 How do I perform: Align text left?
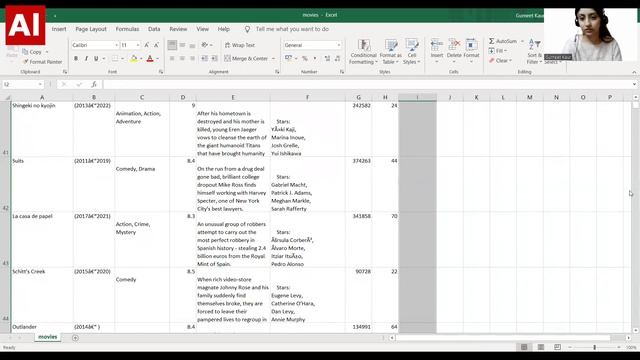[172, 59]
